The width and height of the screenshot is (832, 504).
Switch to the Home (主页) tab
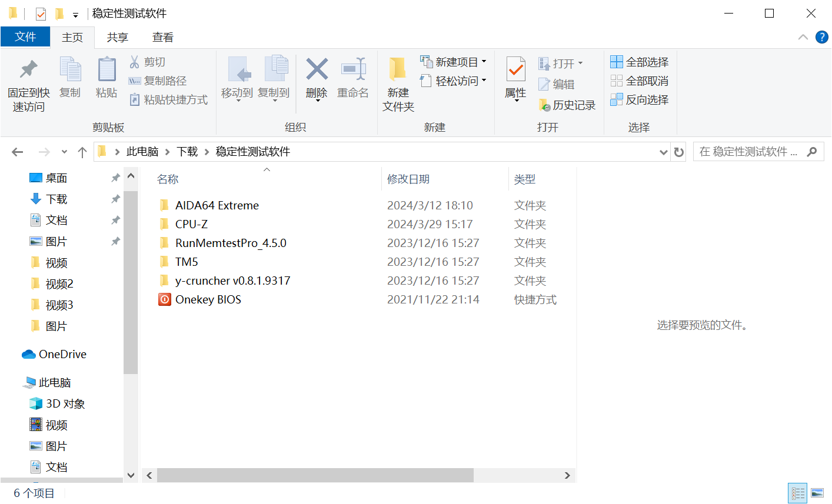point(72,37)
